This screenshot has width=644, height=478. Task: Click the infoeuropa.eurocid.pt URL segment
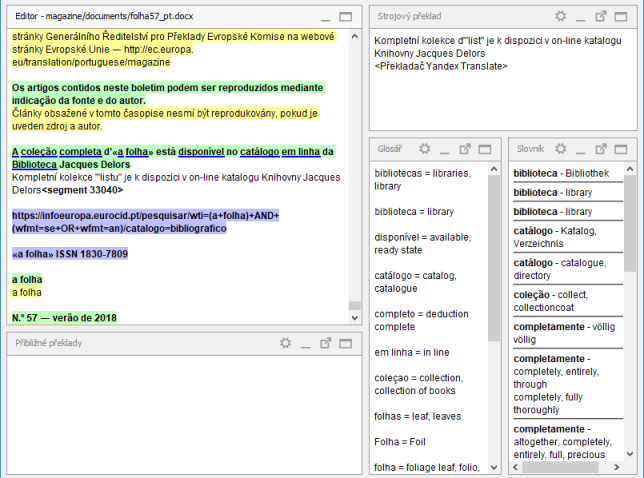(145, 222)
